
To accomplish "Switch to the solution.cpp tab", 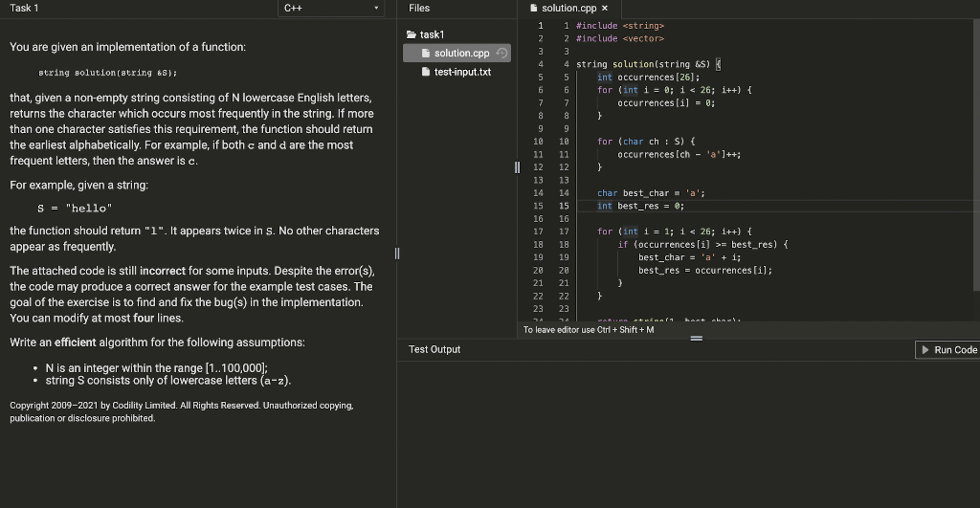I will coord(568,8).
